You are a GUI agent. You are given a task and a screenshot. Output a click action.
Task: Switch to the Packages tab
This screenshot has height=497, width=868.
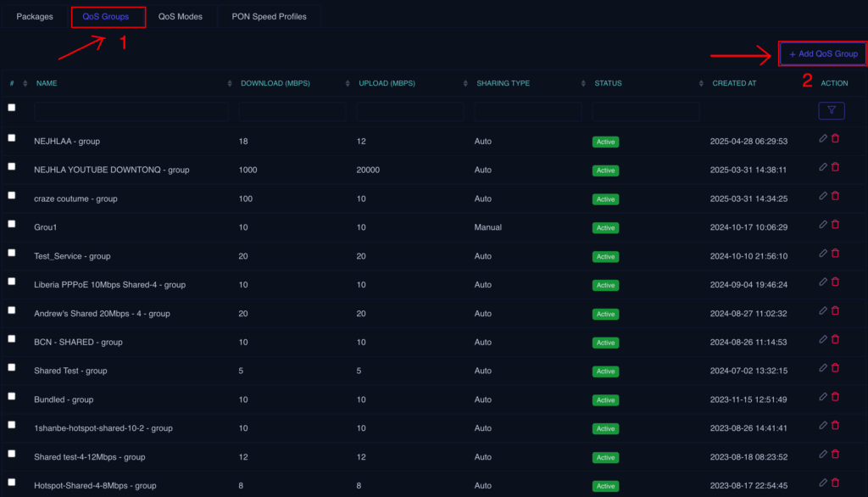tap(35, 17)
